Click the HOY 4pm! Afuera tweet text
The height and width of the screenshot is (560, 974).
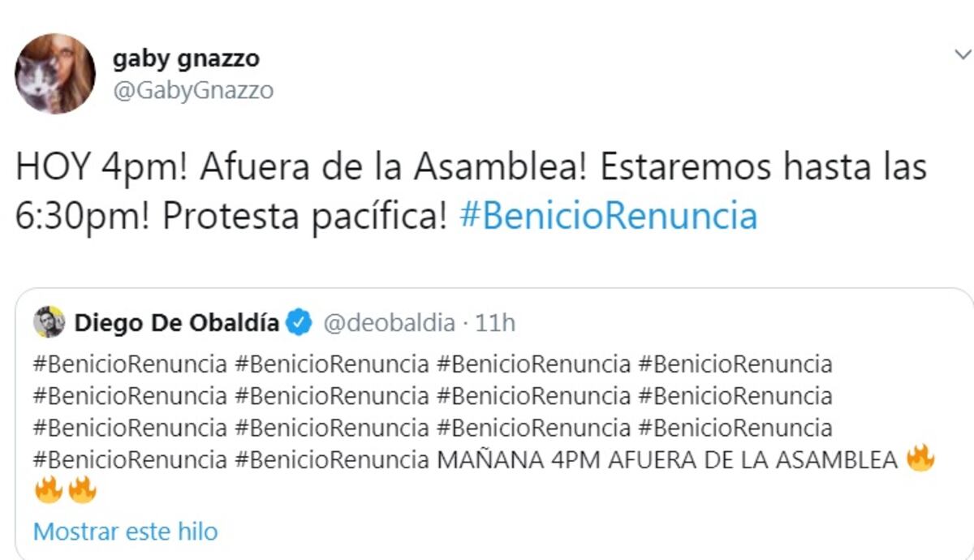coord(203,168)
